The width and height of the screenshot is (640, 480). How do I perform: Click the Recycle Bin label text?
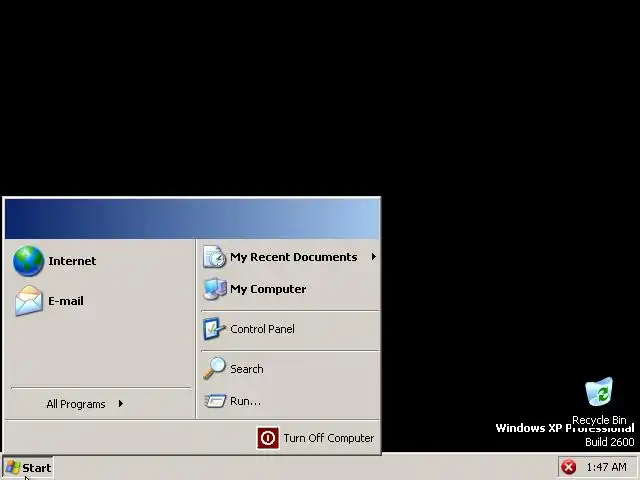coord(599,420)
